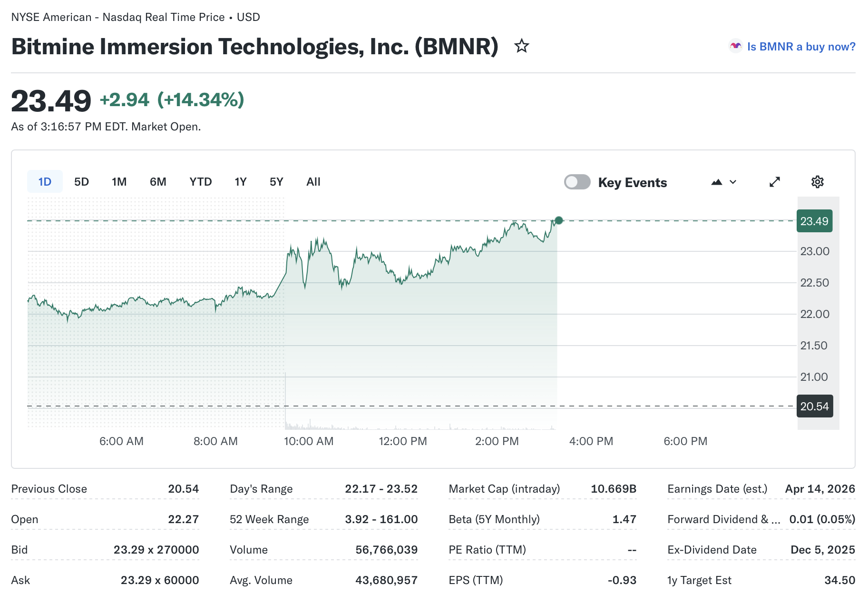This screenshot has width=868, height=595.
Task: Open the 'Is BMNR a buy now?' link
Action: [800, 46]
